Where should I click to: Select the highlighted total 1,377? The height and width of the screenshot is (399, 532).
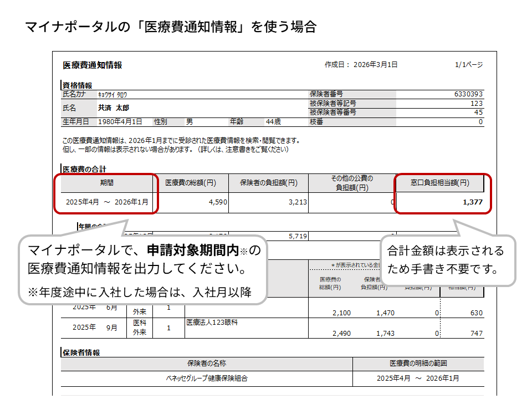tap(473, 202)
